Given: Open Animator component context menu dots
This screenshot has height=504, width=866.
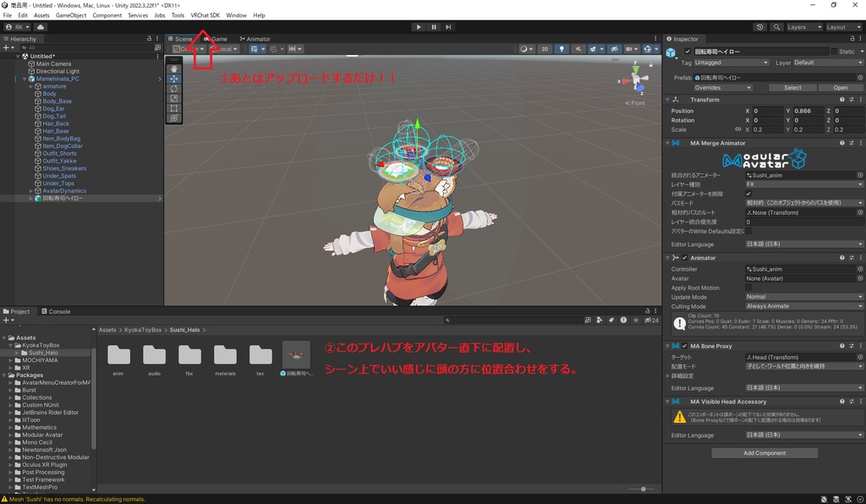Looking at the screenshot, I should click(860, 258).
